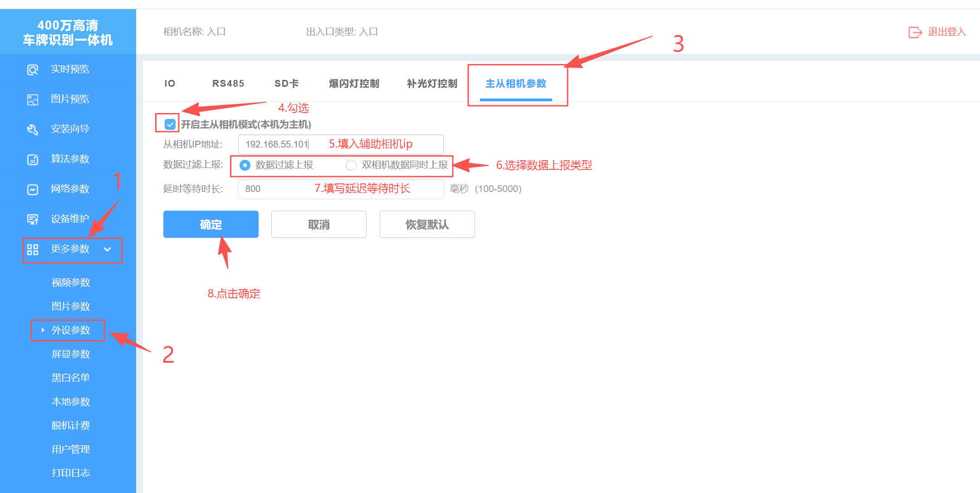Choose 双相机数据同时上报 option
This screenshot has width=980, height=493.
[x=351, y=165]
